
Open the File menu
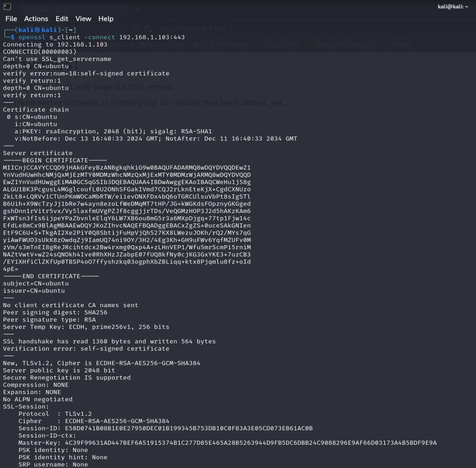pos(11,19)
